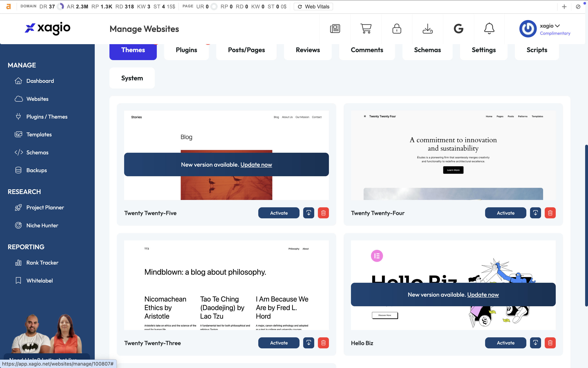Screen dimensions: 588x368
Task: Open Rank Tracker in sidebar
Action: (37, 263)
